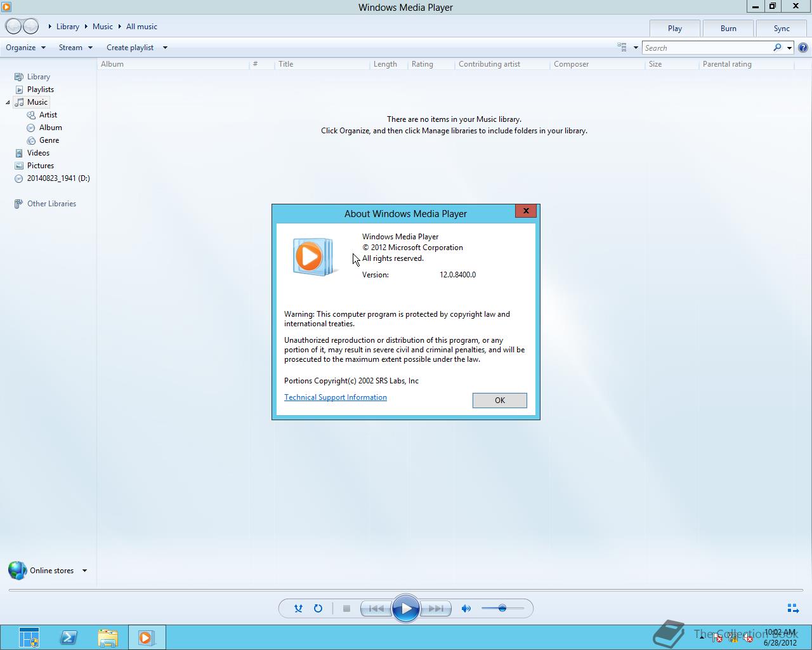This screenshot has height=650, width=812.
Task: Mute the volume speaker icon
Action: pyautogui.click(x=466, y=608)
